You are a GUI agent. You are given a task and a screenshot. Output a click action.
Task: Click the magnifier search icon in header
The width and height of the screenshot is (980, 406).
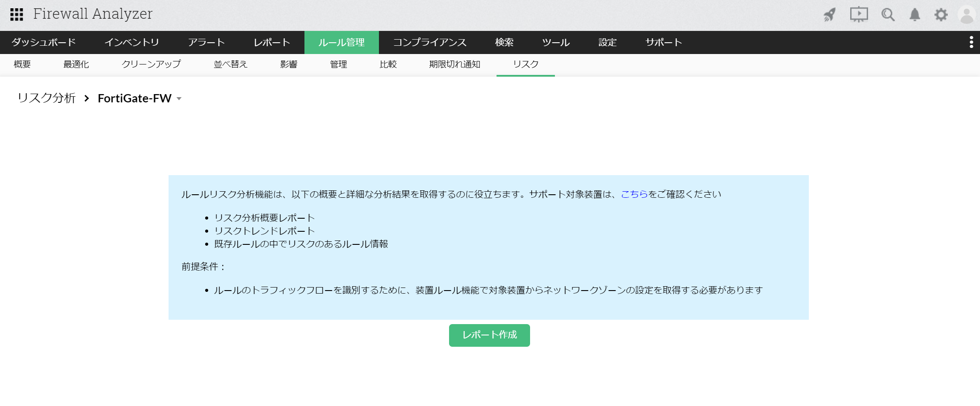tap(888, 15)
